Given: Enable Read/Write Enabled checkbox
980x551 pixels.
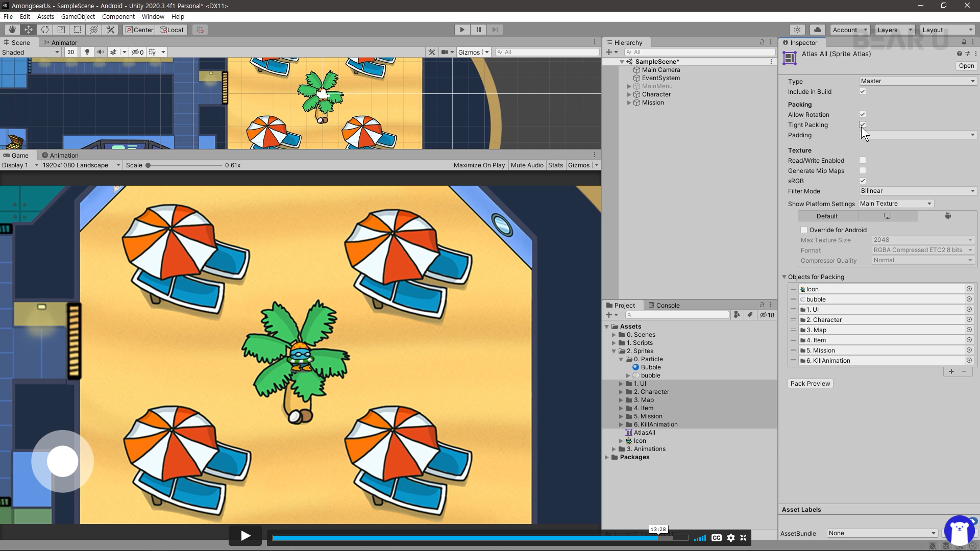Looking at the screenshot, I should click(863, 161).
